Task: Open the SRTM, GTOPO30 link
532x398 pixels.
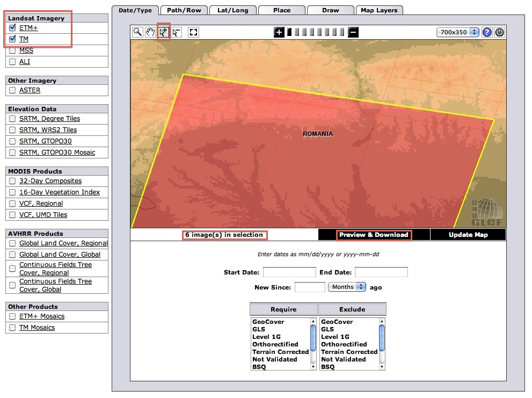Action: point(46,141)
